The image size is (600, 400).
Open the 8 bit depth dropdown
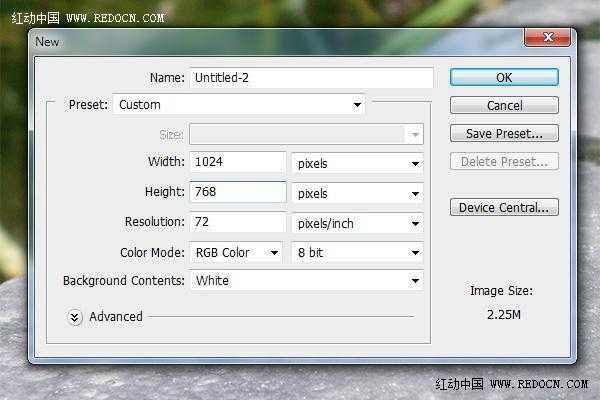[x=357, y=253]
